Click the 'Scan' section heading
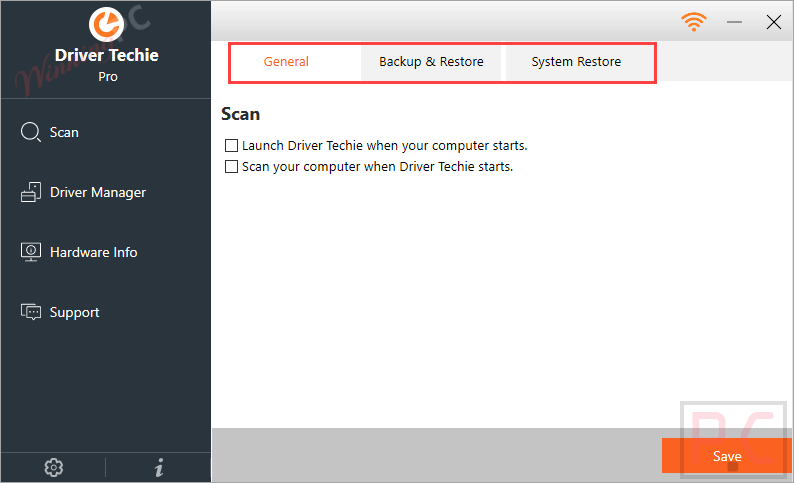The width and height of the screenshot is (794, 483). pos(241,114)
